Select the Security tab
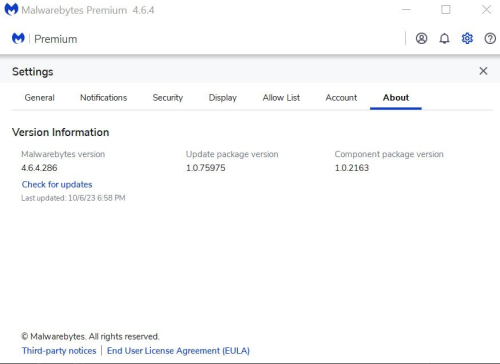The image size is (500, 364). tap(168, 98)
